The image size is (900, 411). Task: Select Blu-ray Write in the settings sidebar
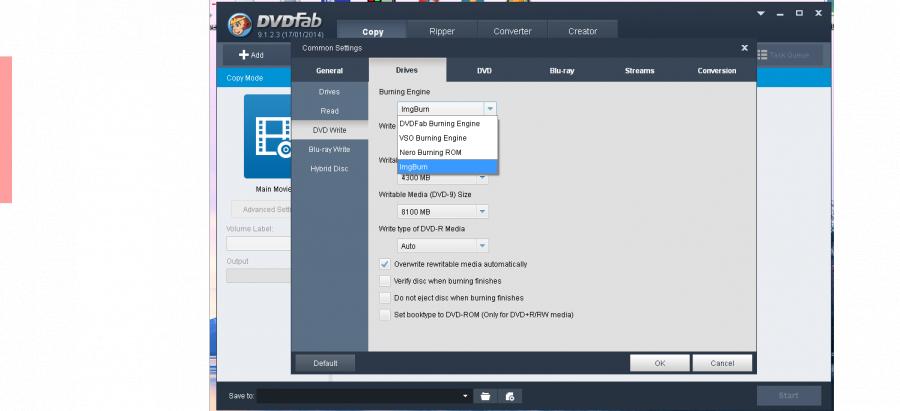click(329, 149)
